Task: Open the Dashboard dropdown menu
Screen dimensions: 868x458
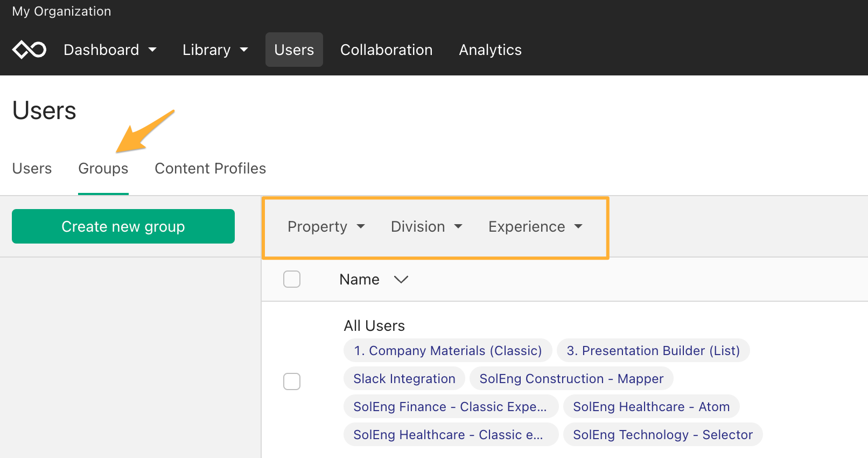Action: [110, 50]
